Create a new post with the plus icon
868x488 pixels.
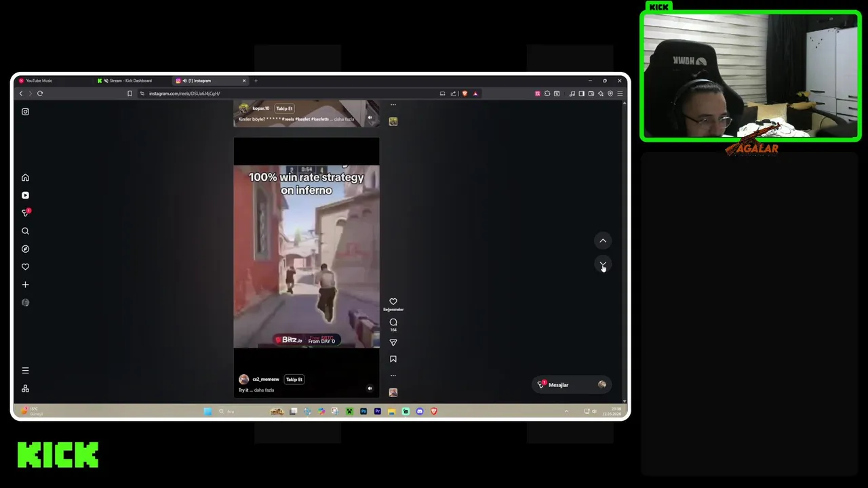(25, 285)
